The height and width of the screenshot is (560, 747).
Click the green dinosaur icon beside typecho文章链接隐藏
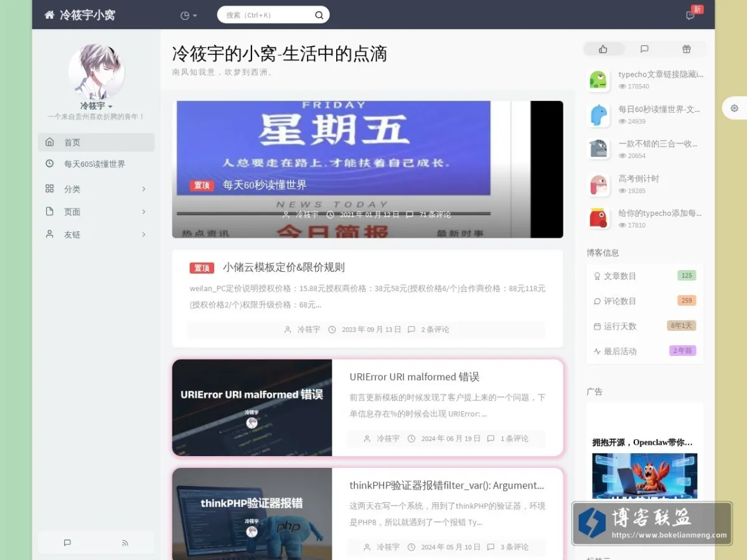tap(598, 80)
